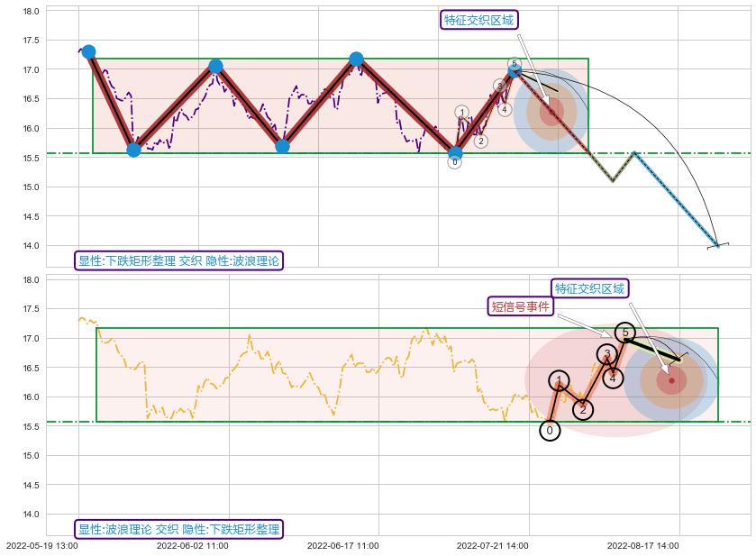Click wave marker 0 in the lower chart
The image size is (756, 556).
[x=550, y=431]
